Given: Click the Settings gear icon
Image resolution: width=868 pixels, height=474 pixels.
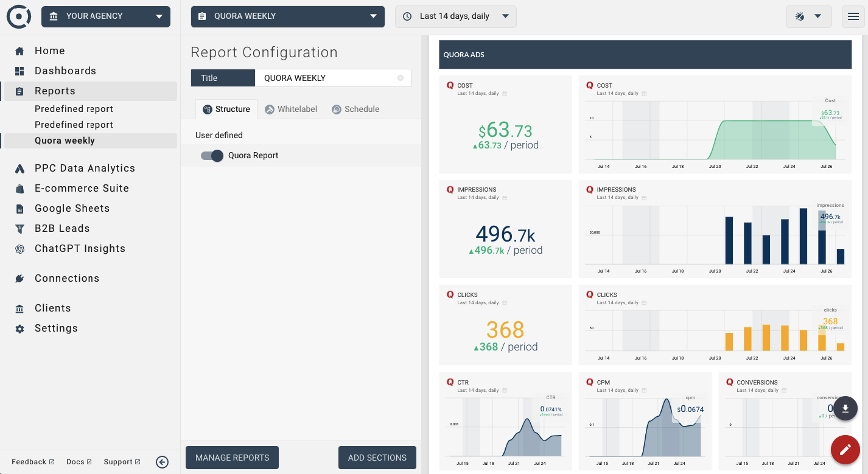Looking at the screenshot, I should pos(19,329).
